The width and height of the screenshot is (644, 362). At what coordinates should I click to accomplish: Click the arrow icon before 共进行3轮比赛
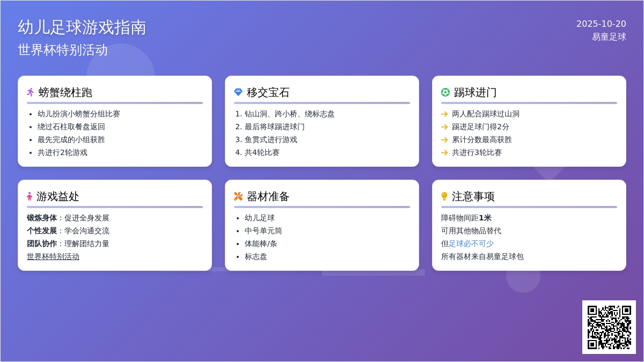[x=444, y=153]
